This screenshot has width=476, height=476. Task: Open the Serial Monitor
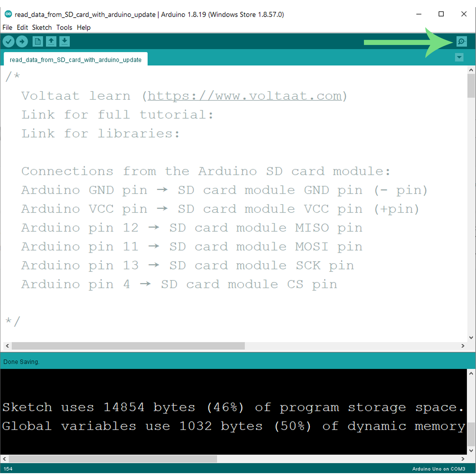[x=461, y=41]
